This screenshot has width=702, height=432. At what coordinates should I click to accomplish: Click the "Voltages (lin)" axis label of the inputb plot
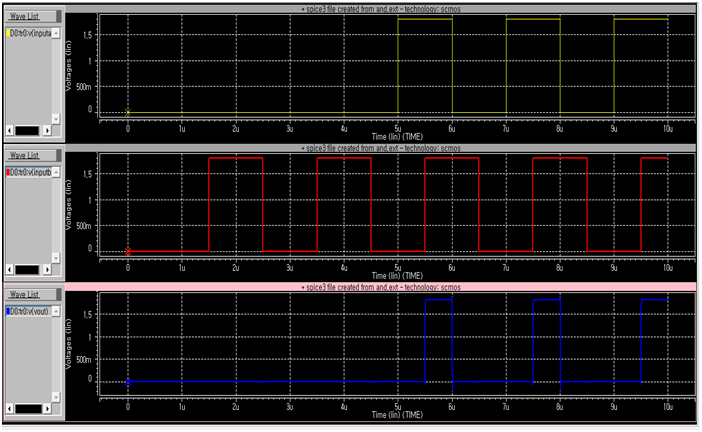[68, 205]
